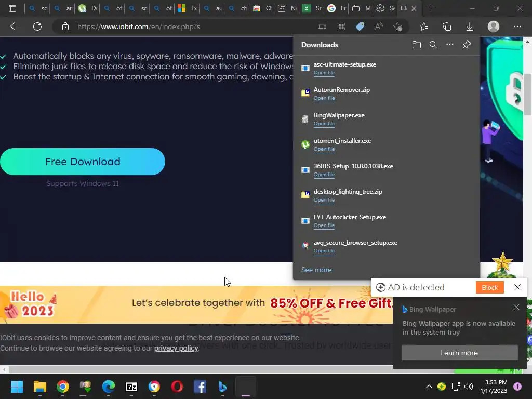Open the privacy policy link
The image size is (532, 399).
(x=176, y=349)
